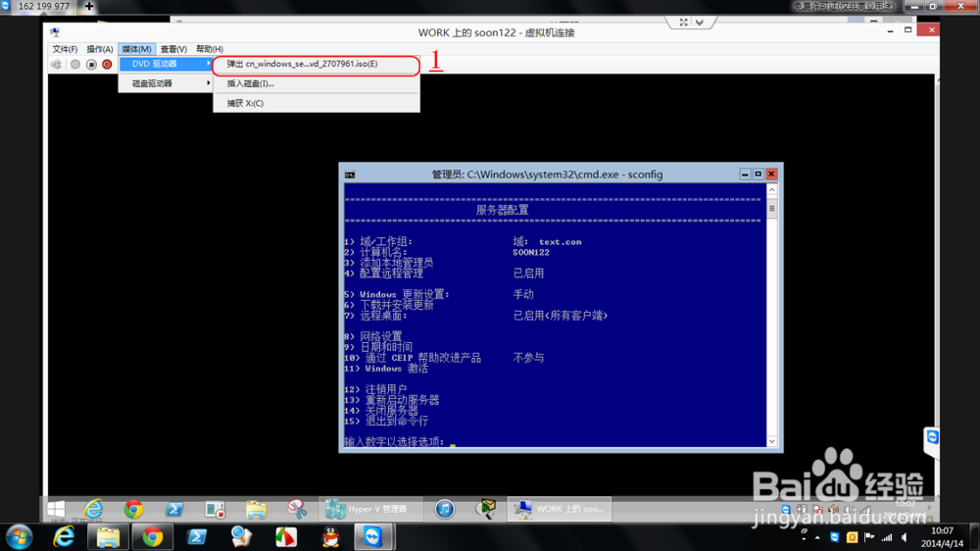This screenshot has width=980, height=551.
Task: Click the cmd scrollbar up arrow
Action: 772,189
